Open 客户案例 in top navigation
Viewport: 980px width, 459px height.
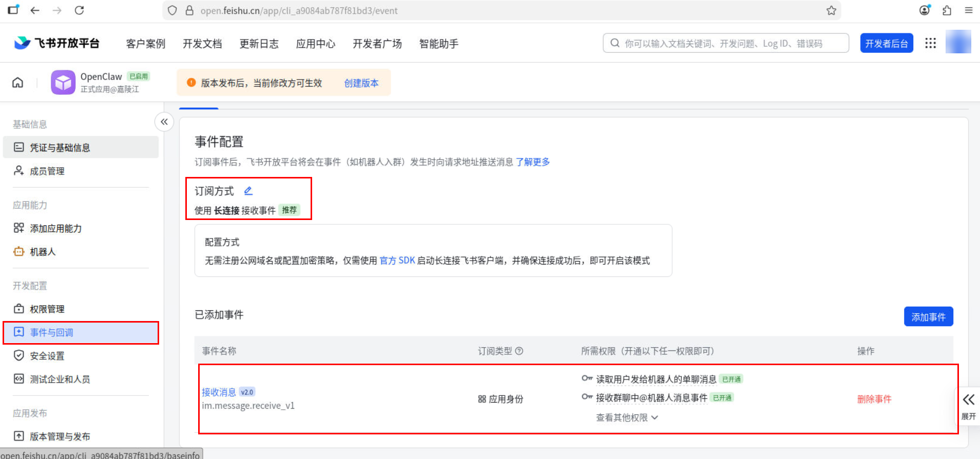tap(146, 44)
